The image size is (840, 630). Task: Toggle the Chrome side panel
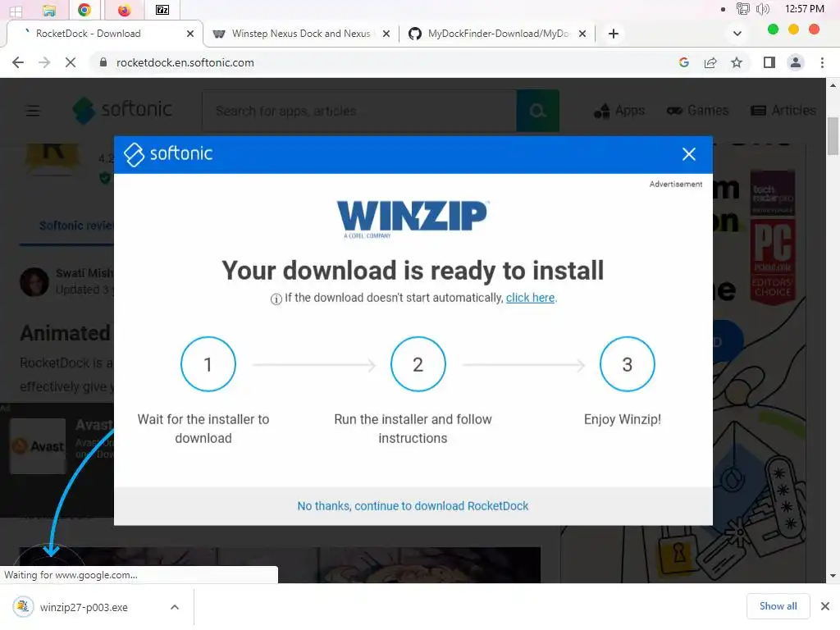point(769,62)
